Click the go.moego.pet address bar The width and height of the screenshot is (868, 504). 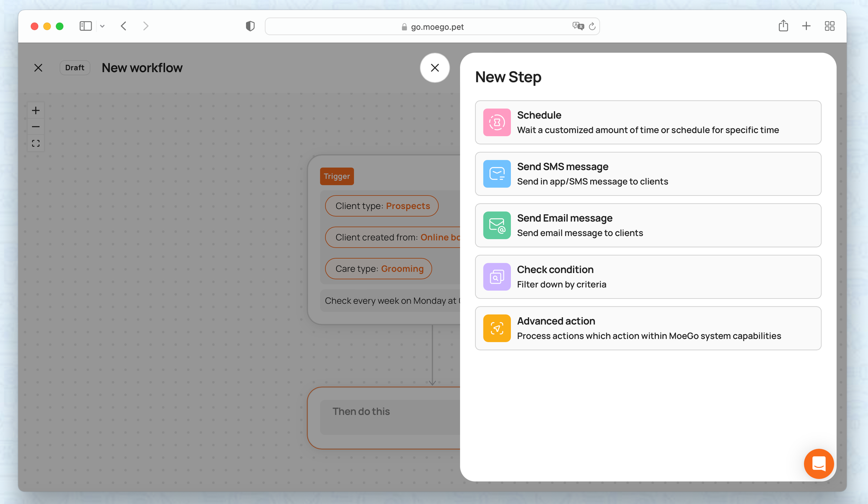coord(437,26)
